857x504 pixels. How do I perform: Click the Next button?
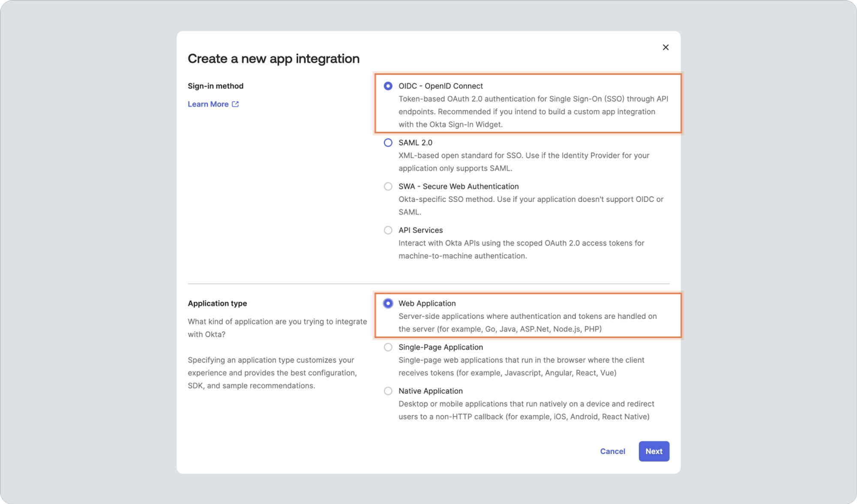[654, 451]
